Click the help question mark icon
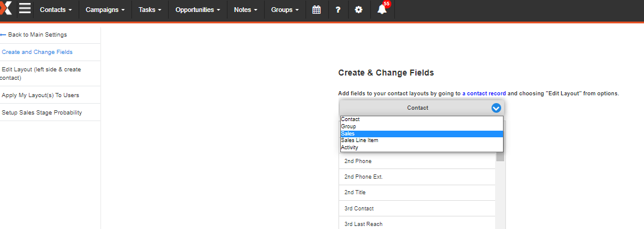Screen dimensions: 644x229 [338, 10]
